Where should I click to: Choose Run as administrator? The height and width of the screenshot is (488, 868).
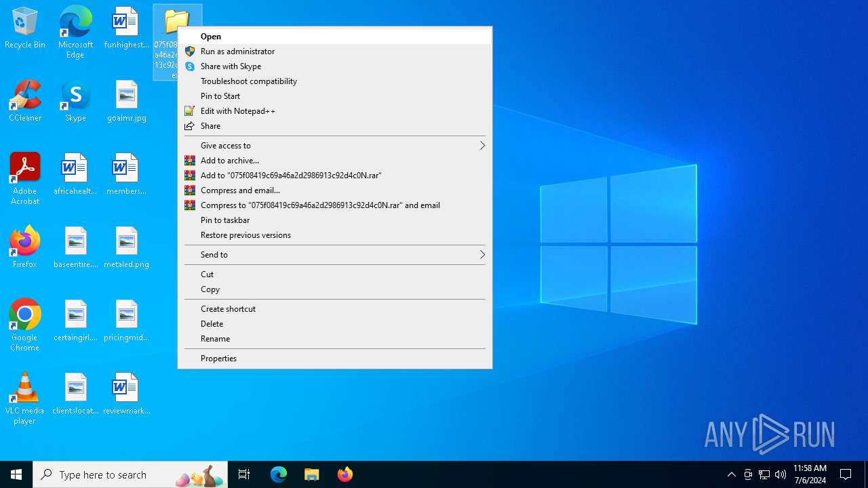[335, 52]
